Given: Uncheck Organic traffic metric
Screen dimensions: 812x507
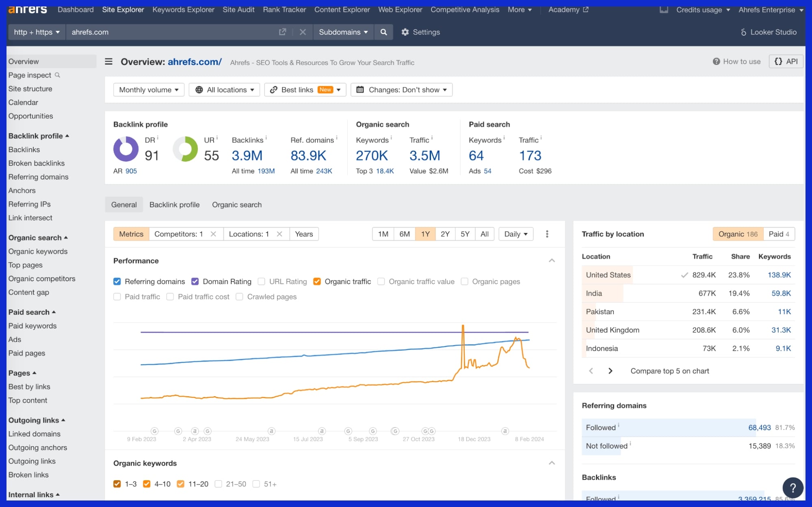Looking at the screenshot, I should pyautogui.click(x=317, y=281).
